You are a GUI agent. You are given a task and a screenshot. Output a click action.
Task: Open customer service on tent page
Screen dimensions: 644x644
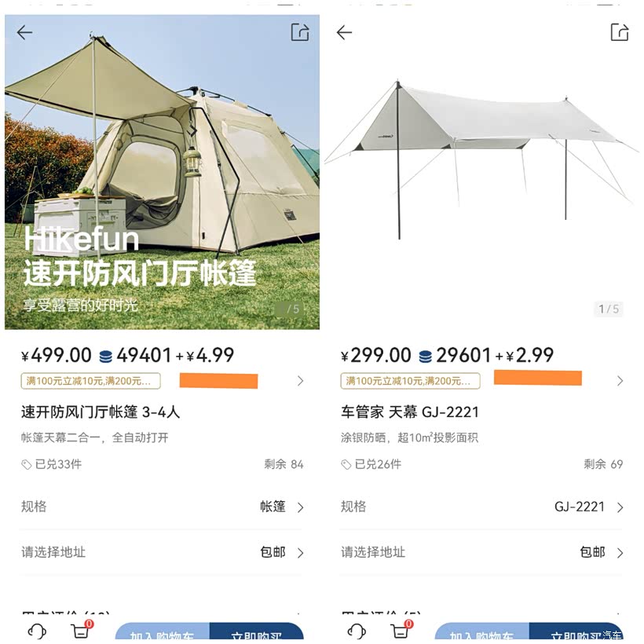36,631
